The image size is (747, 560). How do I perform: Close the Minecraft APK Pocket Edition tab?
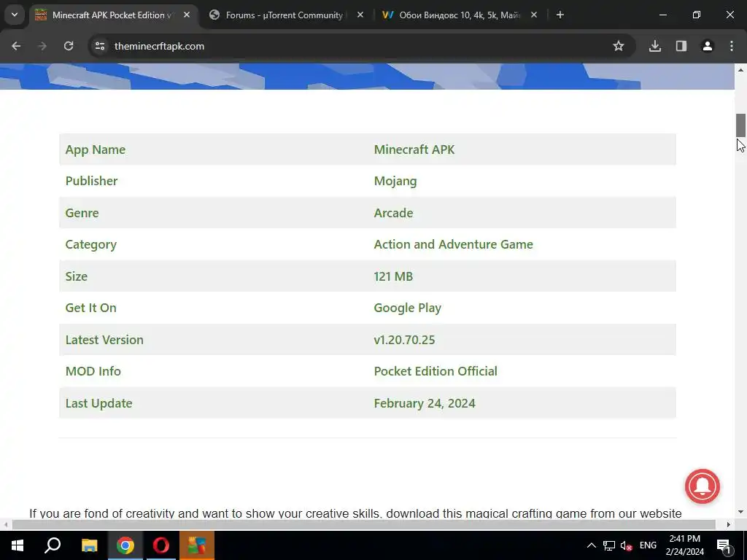[187, 15]
